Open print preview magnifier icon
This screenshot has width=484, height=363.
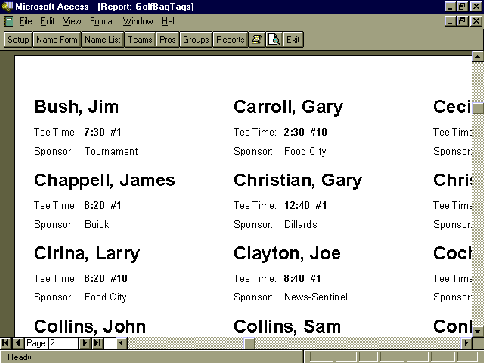click(274, 40)
